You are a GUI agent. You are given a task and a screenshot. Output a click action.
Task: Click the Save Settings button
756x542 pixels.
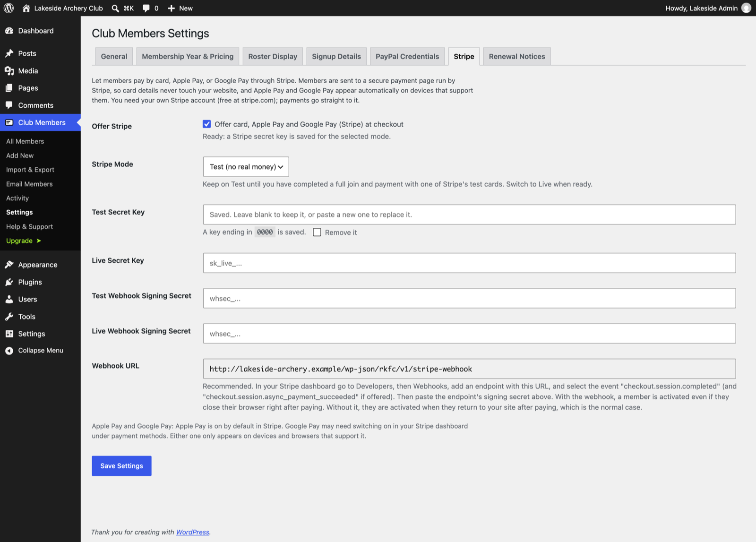pyautogui.click(x=121, y=466)
